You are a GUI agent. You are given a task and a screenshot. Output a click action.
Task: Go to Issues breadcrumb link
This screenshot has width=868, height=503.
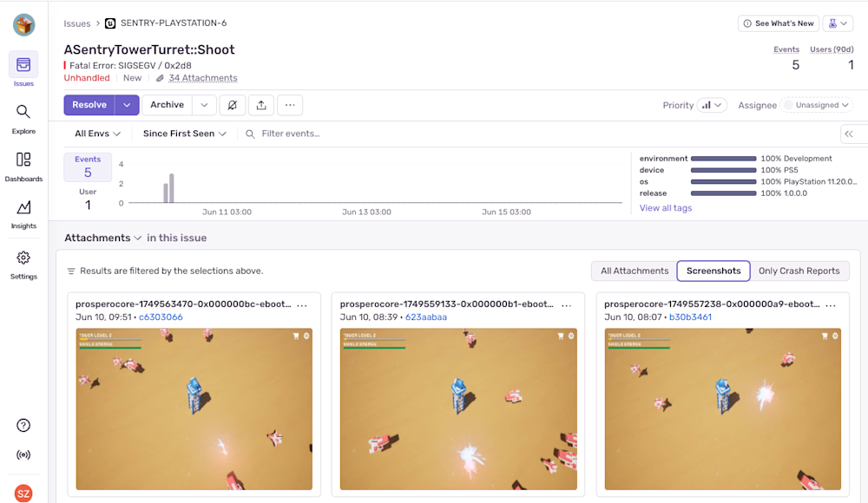(x=77, y=23)
